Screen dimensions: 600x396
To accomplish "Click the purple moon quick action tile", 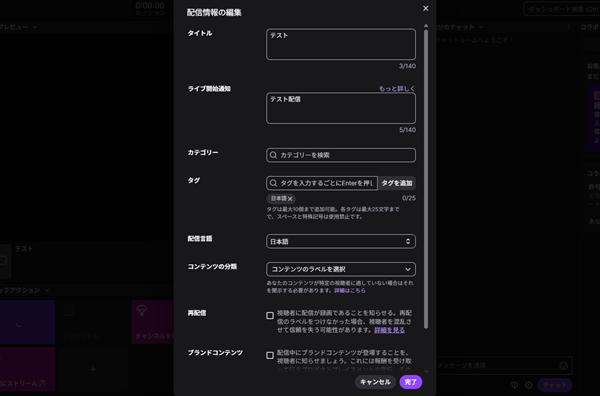I will 27,322.
